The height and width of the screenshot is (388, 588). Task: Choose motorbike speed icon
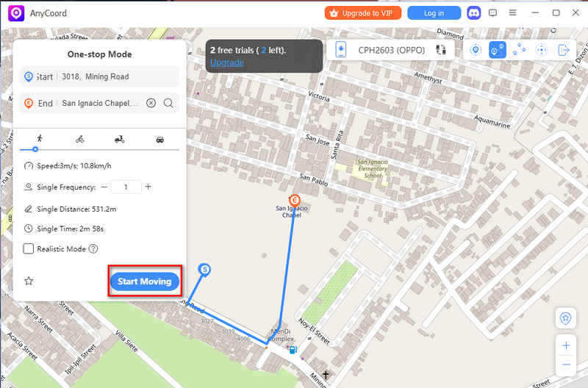tap(119, 140)
